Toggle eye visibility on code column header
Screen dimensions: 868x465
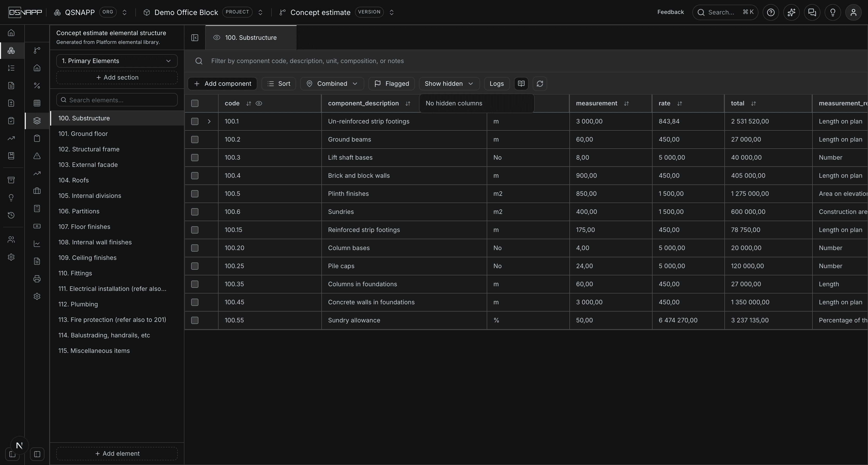pyautogui.click(x=259, y=103)
